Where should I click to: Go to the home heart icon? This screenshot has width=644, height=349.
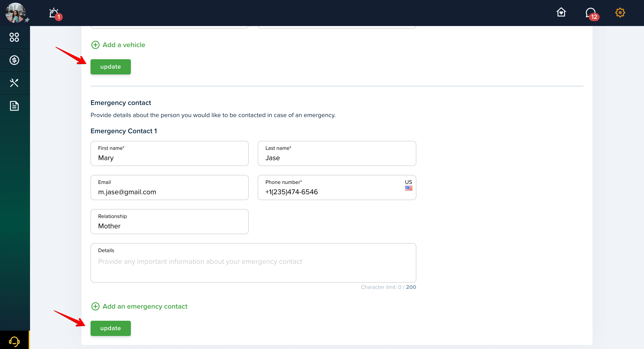561,12
